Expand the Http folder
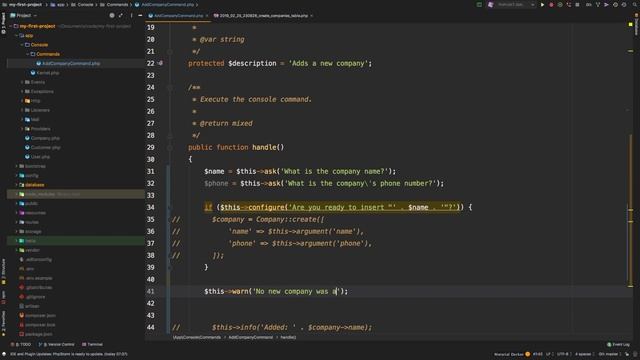640x360 pixels. [22, 101]
